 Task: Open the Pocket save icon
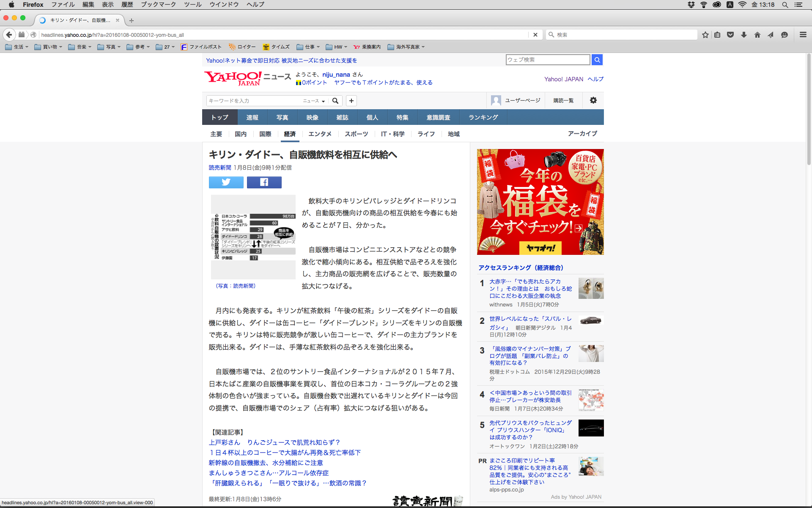(730, 35)
